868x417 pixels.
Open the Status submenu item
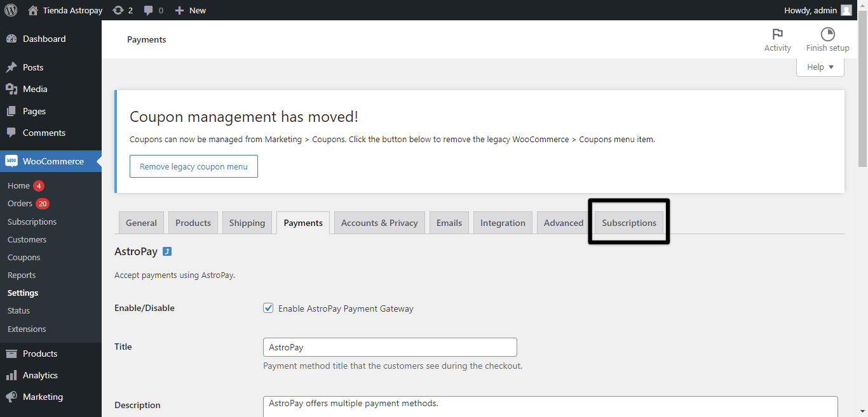click(18, 310)
